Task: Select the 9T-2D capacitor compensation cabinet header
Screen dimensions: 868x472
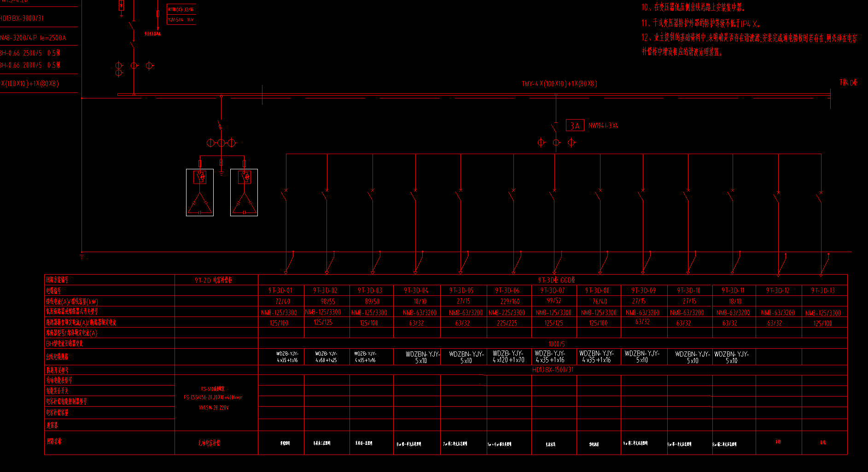Action: point(214,280)
